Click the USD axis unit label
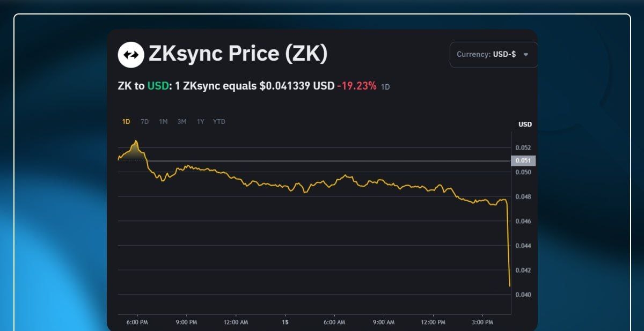Image resolution: width=644 pixels, height=331 pixels. pos(525,124)
